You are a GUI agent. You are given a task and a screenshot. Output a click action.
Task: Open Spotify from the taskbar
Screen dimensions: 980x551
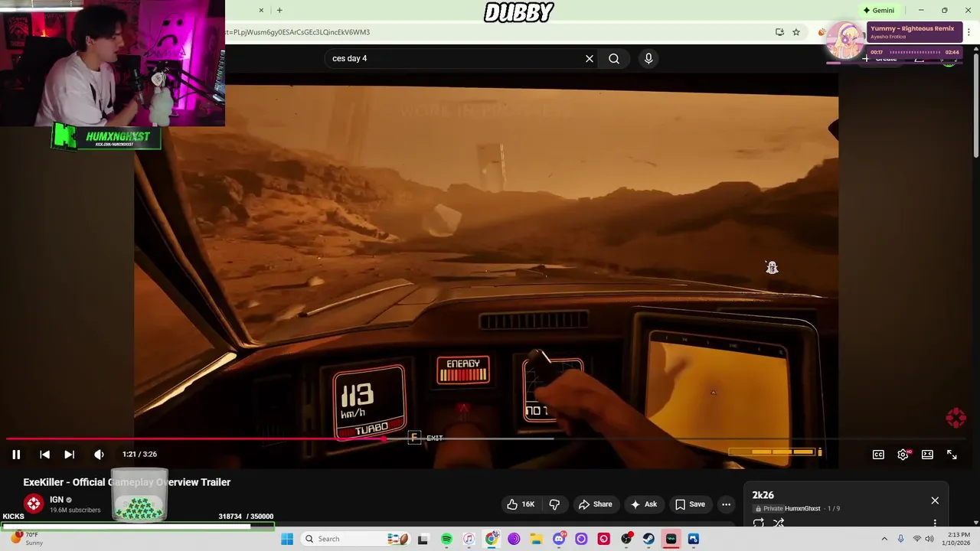click(x=446, y=539)
